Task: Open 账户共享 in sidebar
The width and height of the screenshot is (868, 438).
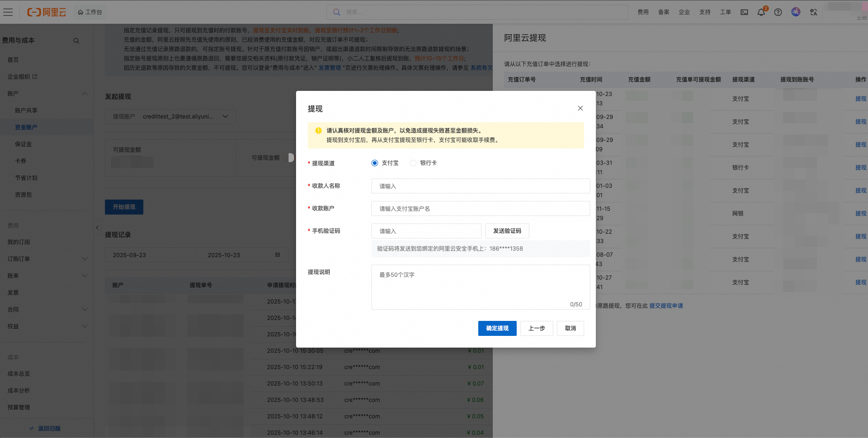Action: coord(26,111)
